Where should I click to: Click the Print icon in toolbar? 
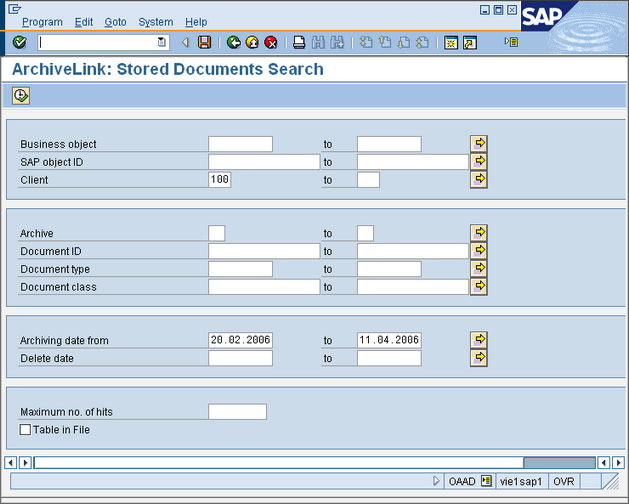pyautogui.click(x=299, y=42)
